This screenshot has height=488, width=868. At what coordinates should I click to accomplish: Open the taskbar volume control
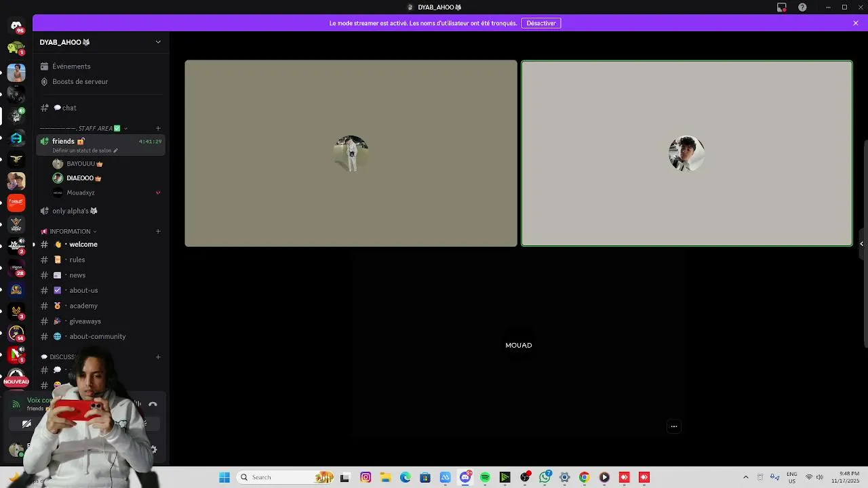[820, 477]
